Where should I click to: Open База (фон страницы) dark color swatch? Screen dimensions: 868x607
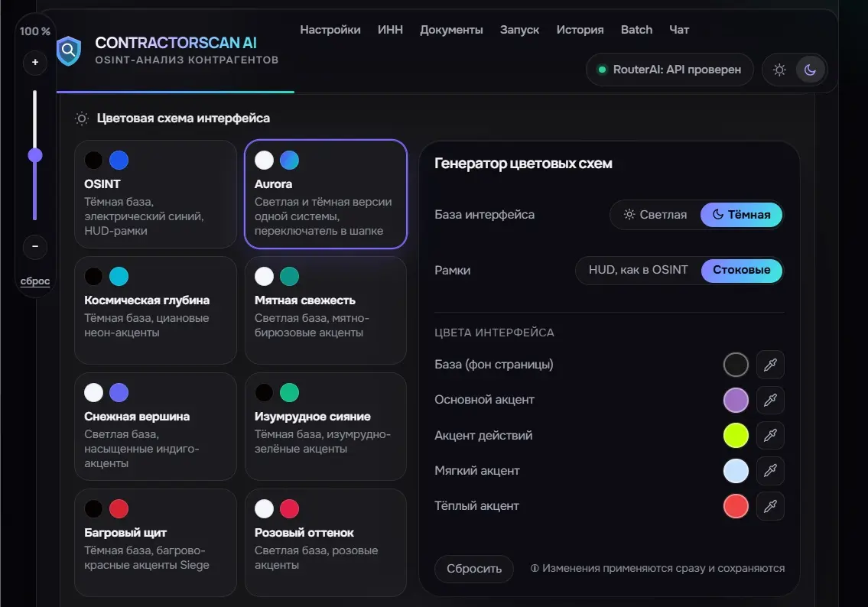[736, 365]
